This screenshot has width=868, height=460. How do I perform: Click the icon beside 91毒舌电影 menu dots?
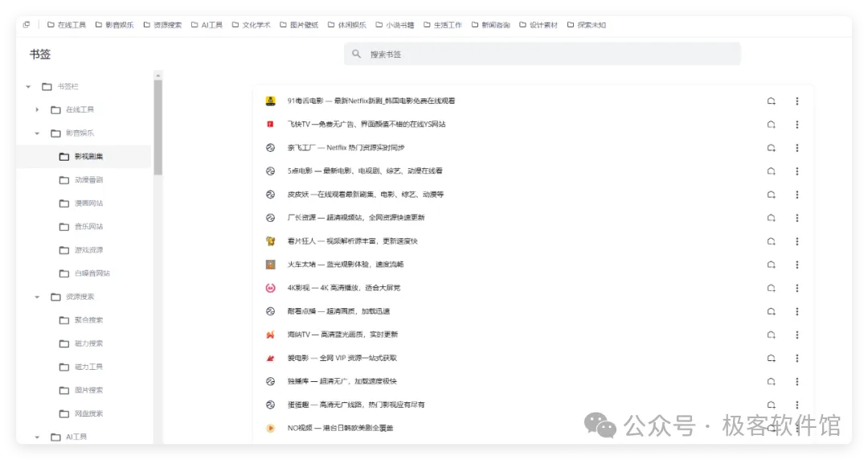click(x=771, y=101)
